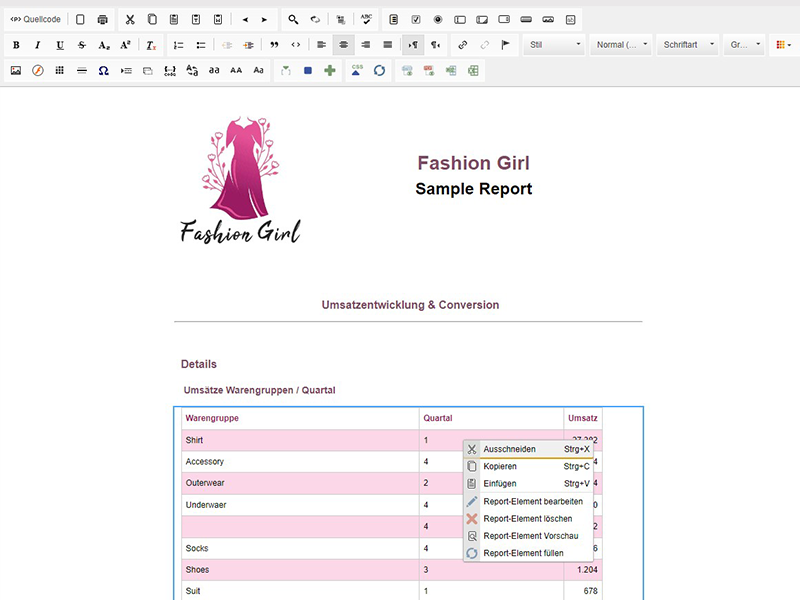Viewport: 800px width, 600px height.
Task: Insert a text field form element
Action: coord(460,19)
